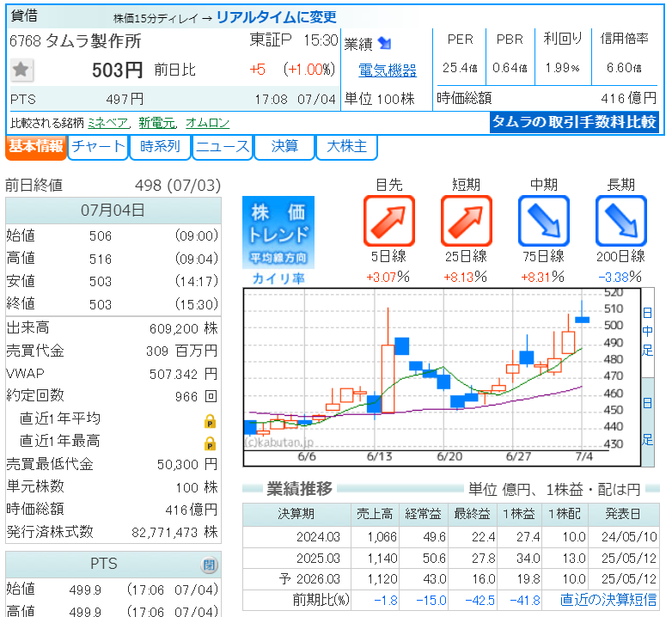Click the 短期 25日線 up trend arrow
This screenshot has height=617, width=672.
[467, 221]
